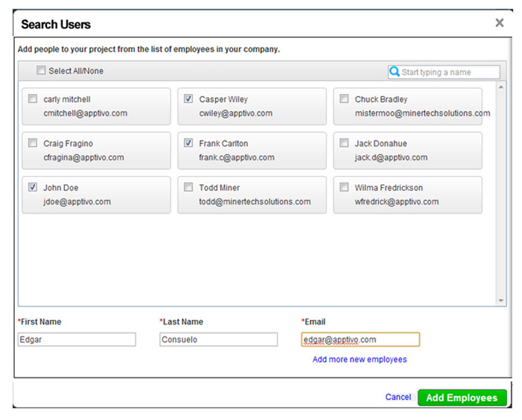Viewport: 522px width, 420px height.
Task: Deselect Frank Carlton's checkbox
Action: (188, 142)
